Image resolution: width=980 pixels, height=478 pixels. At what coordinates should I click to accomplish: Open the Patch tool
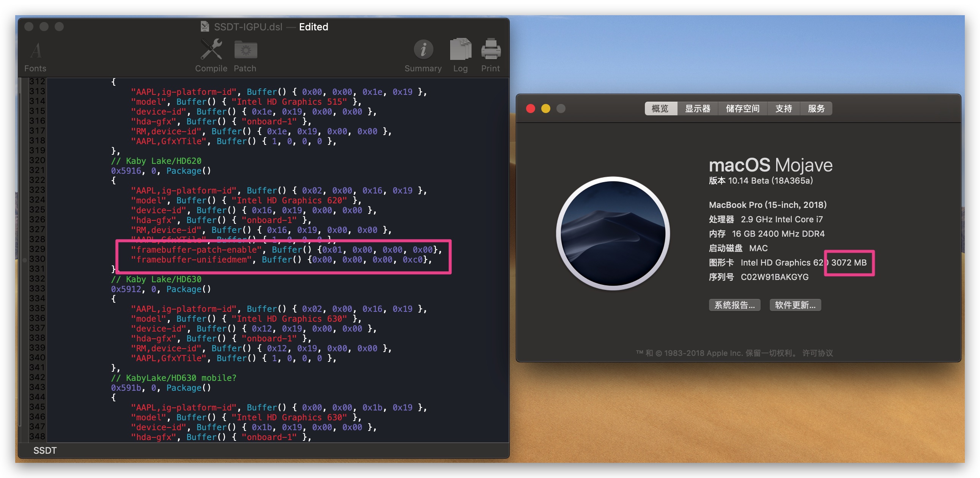click(245, 56)
